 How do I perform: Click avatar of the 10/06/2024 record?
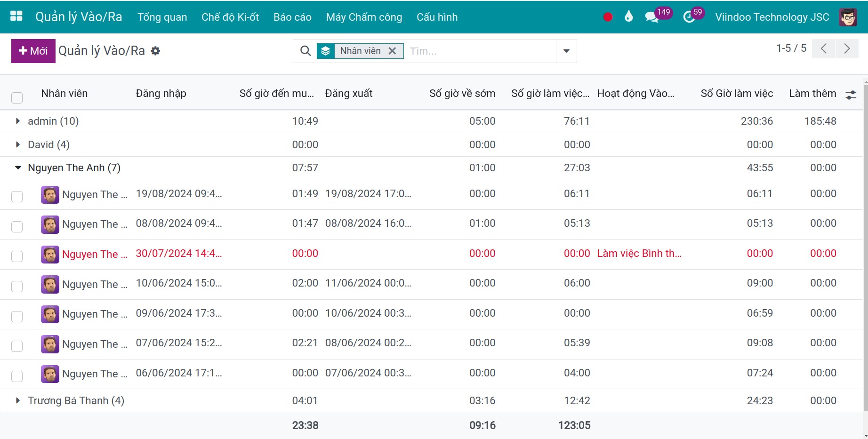(50, 284)
